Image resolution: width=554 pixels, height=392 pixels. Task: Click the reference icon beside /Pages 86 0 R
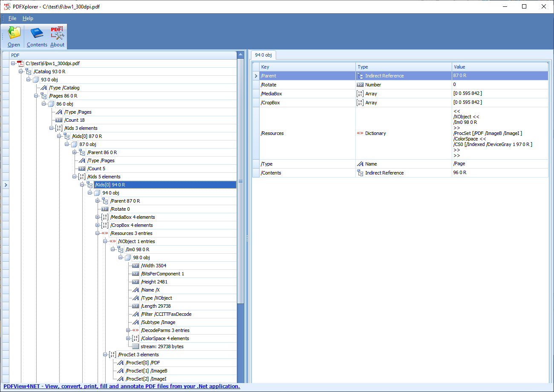44,96
